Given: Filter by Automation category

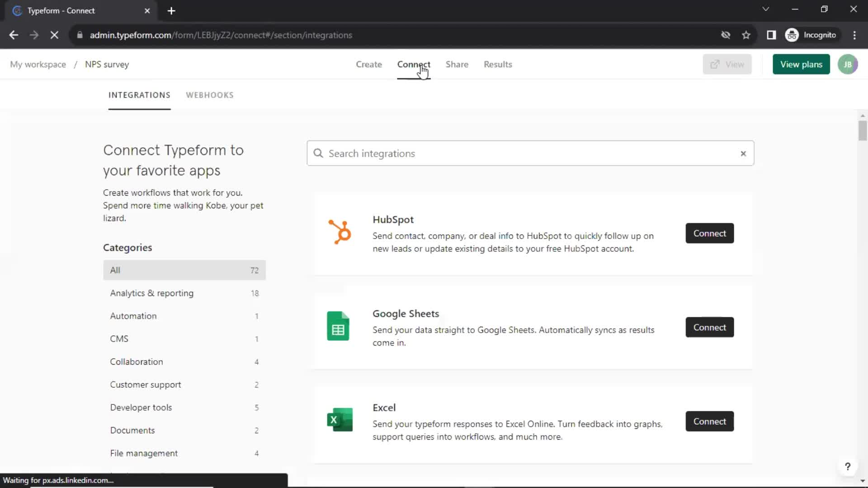Looking at the screenshot, I should [184, 316].
